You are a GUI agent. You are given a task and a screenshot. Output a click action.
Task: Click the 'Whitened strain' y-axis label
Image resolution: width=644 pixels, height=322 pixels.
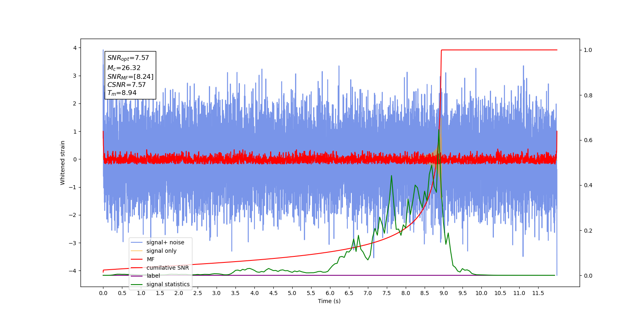(x=63, y=163)
